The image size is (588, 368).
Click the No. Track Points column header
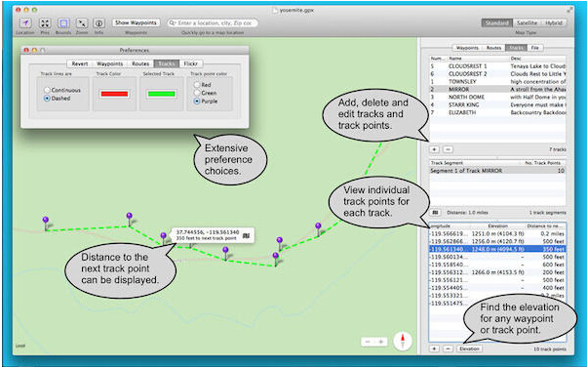click(542, 163)
